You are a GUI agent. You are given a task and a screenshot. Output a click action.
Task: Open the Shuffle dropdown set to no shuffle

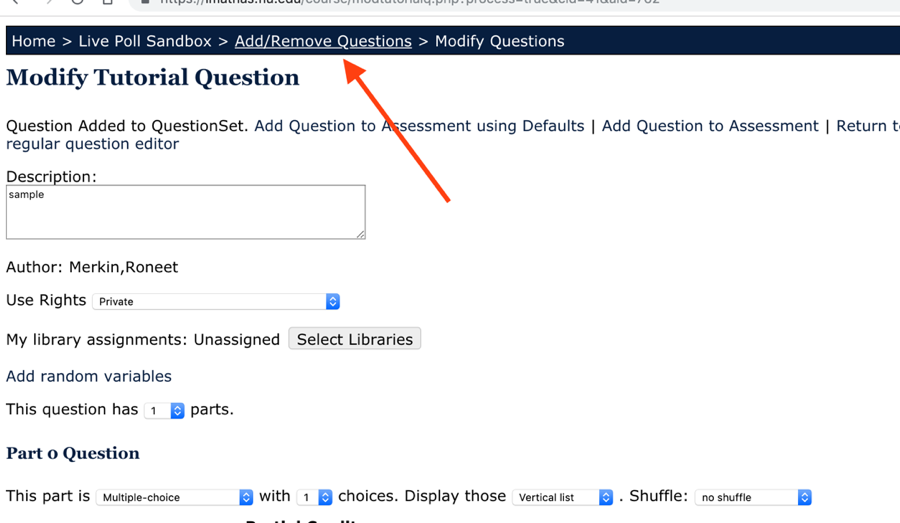(x=753, y=497)
